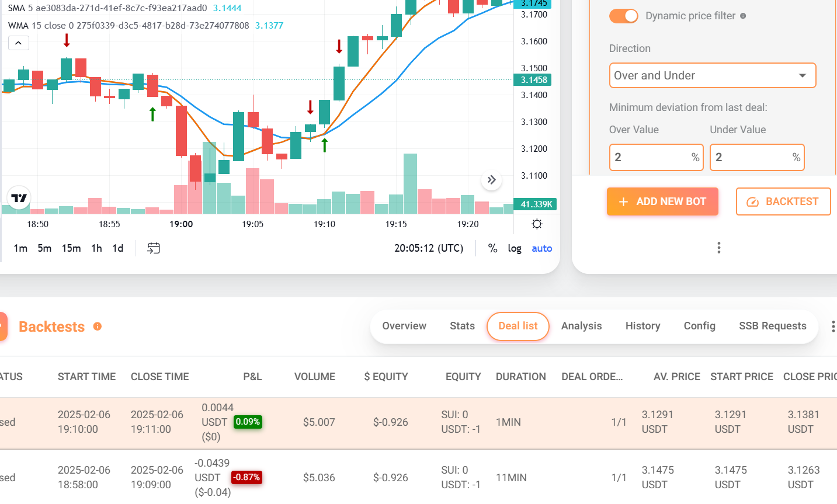The width and height of the screenshot is (837, 504).
Task: Click the Dynamic price filter info icon
Action: click(743, 16)
